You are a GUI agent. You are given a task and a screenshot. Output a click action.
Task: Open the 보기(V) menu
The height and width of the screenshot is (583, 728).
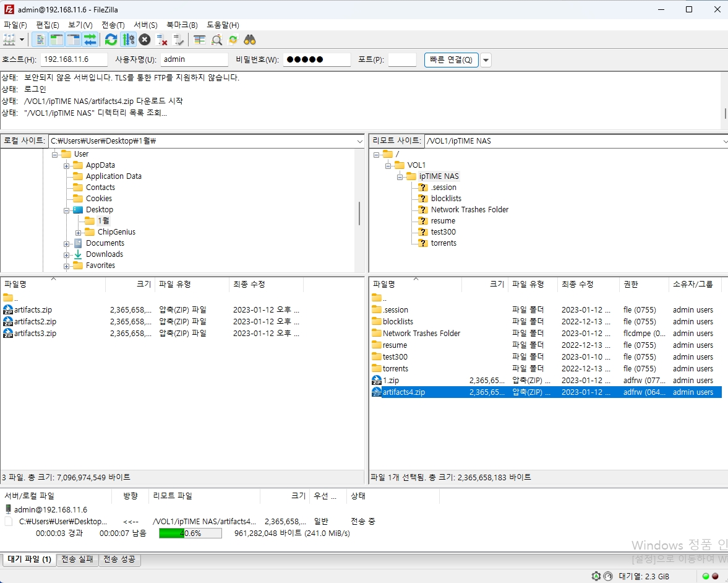80,25
